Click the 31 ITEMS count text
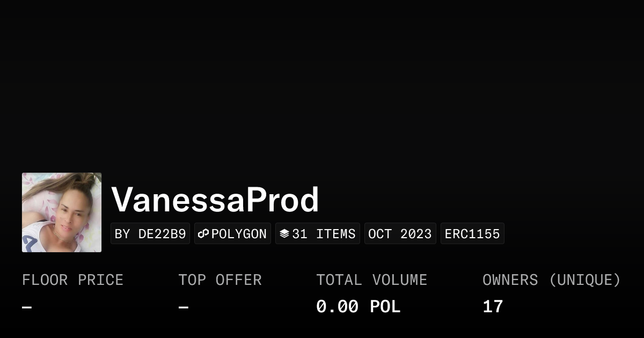644x338 pixels. point(324,234)
